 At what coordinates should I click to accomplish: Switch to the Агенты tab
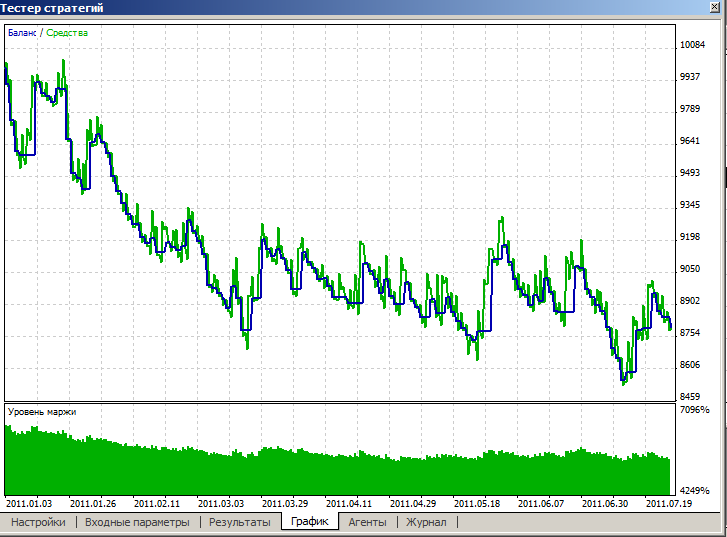[x=367, y=522]
